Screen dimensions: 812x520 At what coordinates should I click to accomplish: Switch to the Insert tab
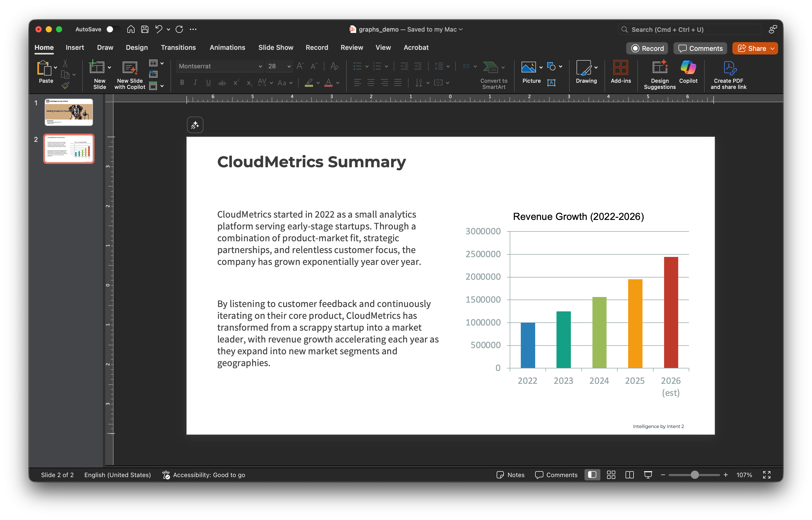click(74, 48)
